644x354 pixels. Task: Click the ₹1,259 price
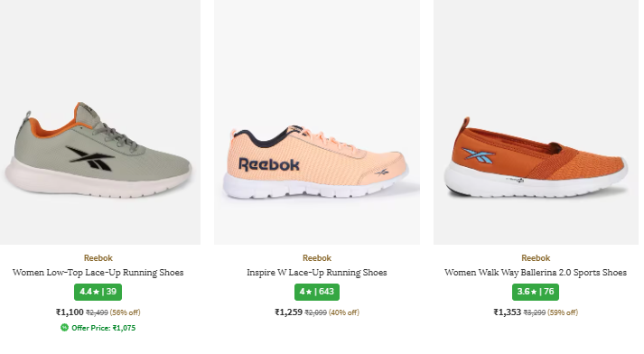point(288,312)
